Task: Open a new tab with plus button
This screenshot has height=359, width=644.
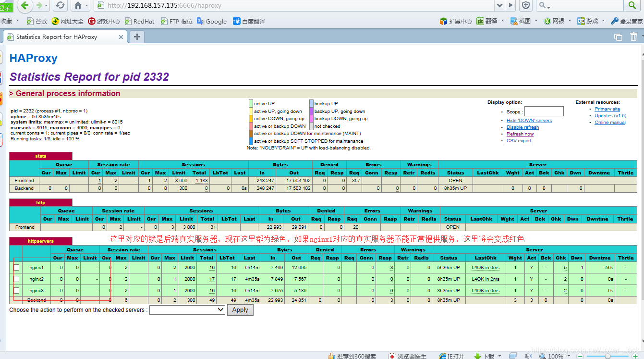Action: [x=137, y=37]
